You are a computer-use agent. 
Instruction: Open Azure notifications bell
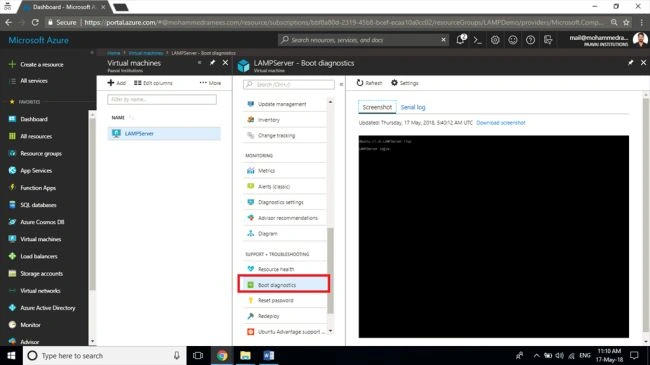(461, 40)
